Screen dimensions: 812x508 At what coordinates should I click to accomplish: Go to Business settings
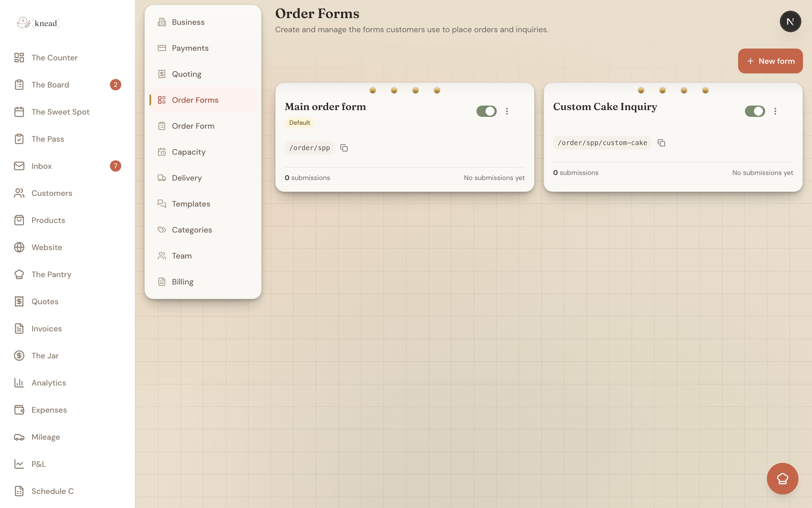coord(203,22)
